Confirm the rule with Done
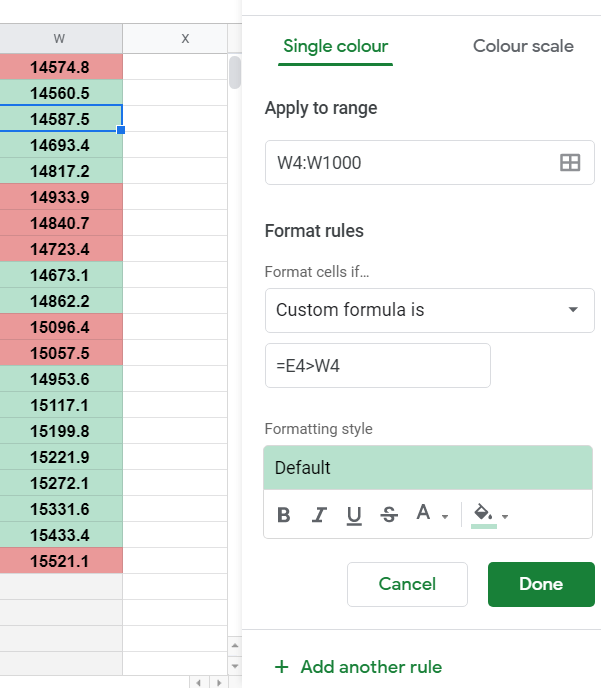601x688 pixels. click(541, 584)
